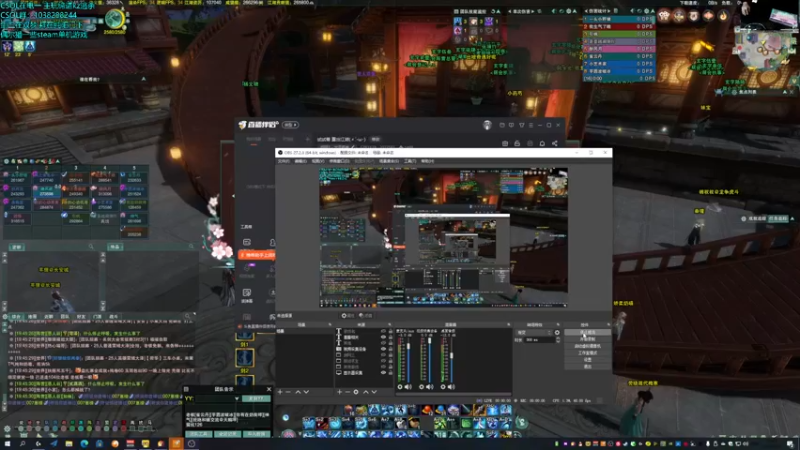Open Microsoft Edge from the taskbar
The width and height of the screenshot is (800, 450).
click(x=84, y=444)
